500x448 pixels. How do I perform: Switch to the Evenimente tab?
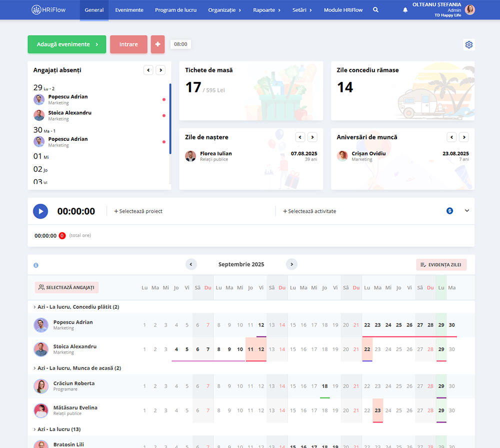pos(129,9)
